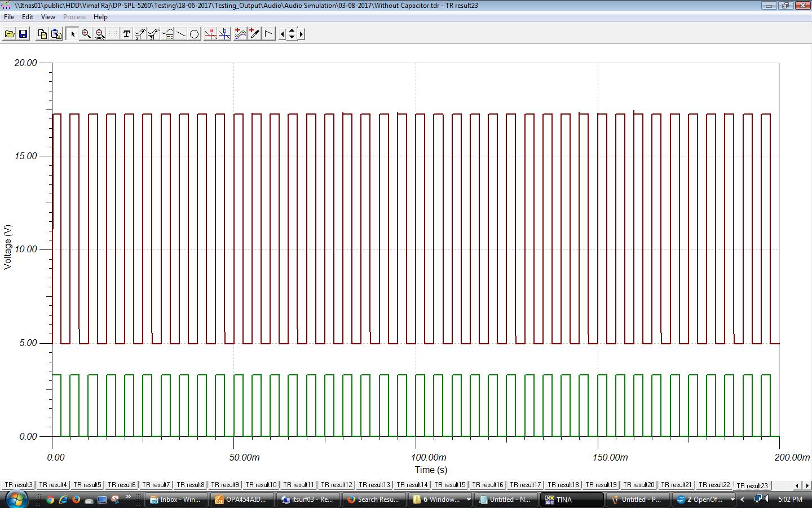Select the Text T tool

127,34
